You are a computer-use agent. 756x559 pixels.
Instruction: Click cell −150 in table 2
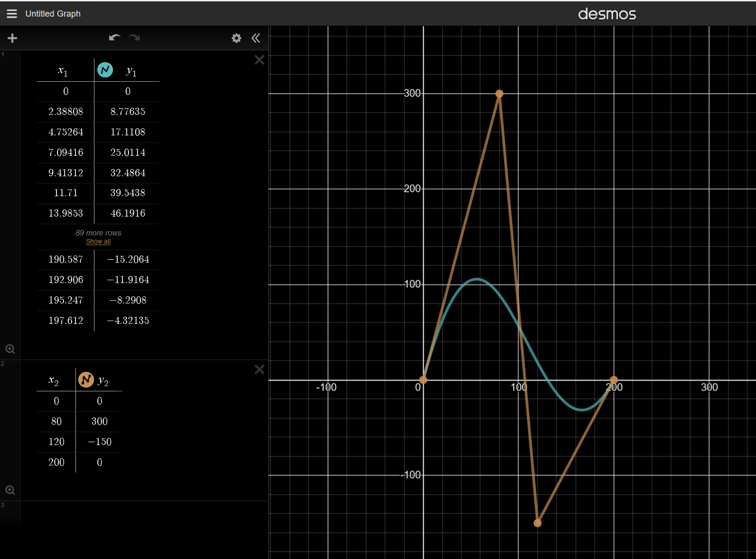pyautogui.click(x=99, y=442)
